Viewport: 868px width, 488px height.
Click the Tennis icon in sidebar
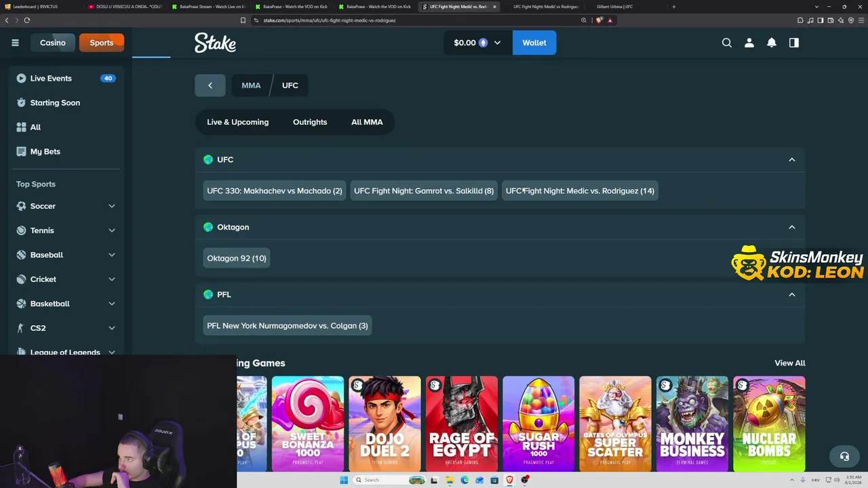(x=21, y=230)
